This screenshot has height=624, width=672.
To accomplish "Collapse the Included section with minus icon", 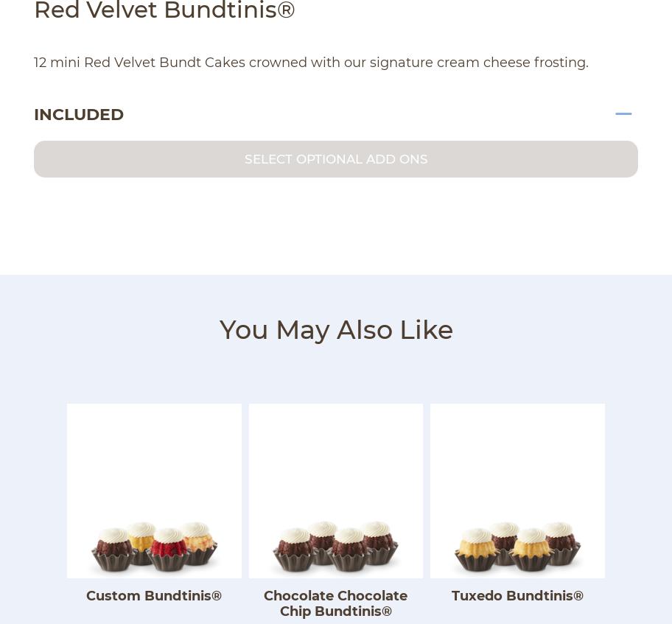I will click(x=623, y=114).
